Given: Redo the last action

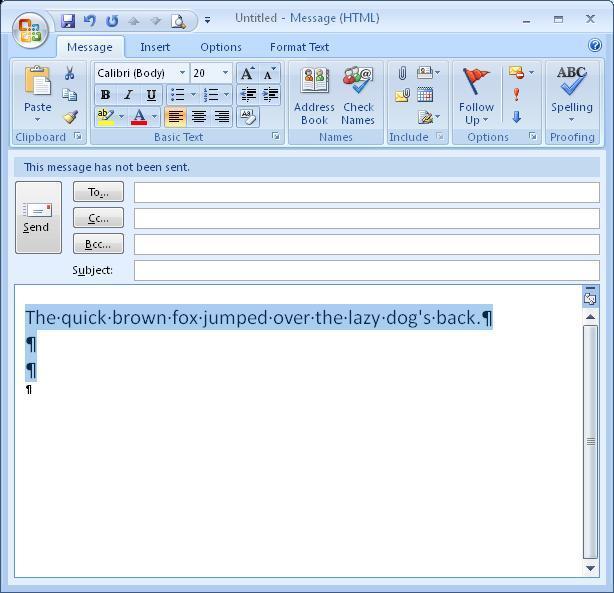Looking at the screenshot, I should coord(112,20).
